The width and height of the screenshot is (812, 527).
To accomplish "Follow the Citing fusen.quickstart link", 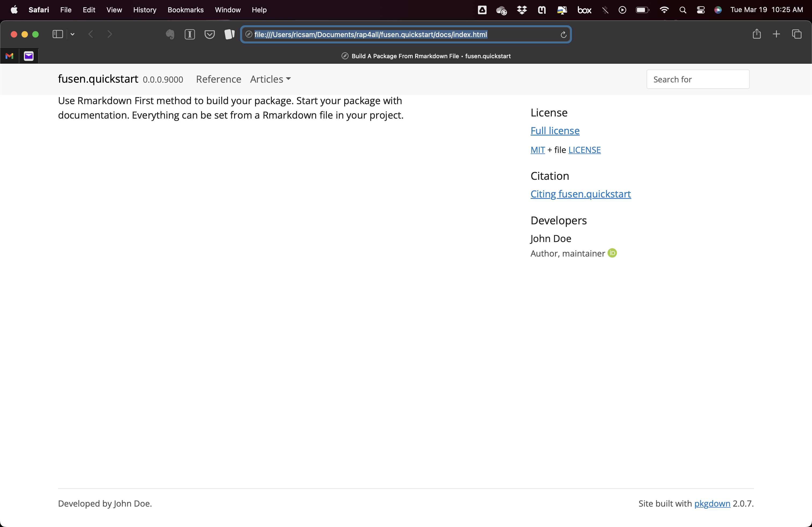I will pyautogui.click(x=580, y=194).
